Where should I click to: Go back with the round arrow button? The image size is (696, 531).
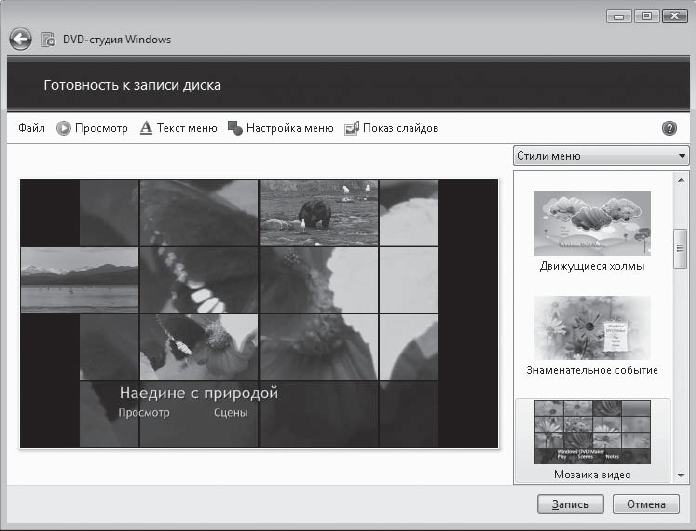coord(20,39)
